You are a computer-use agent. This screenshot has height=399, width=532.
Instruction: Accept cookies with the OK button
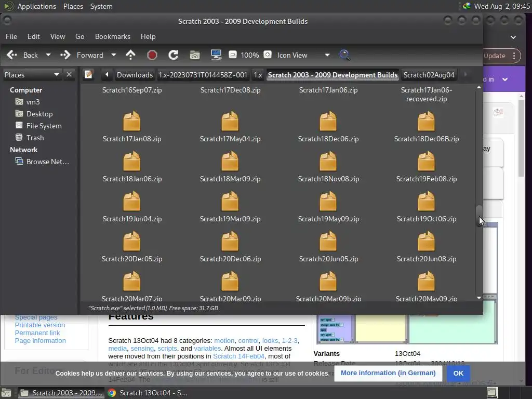458,373
